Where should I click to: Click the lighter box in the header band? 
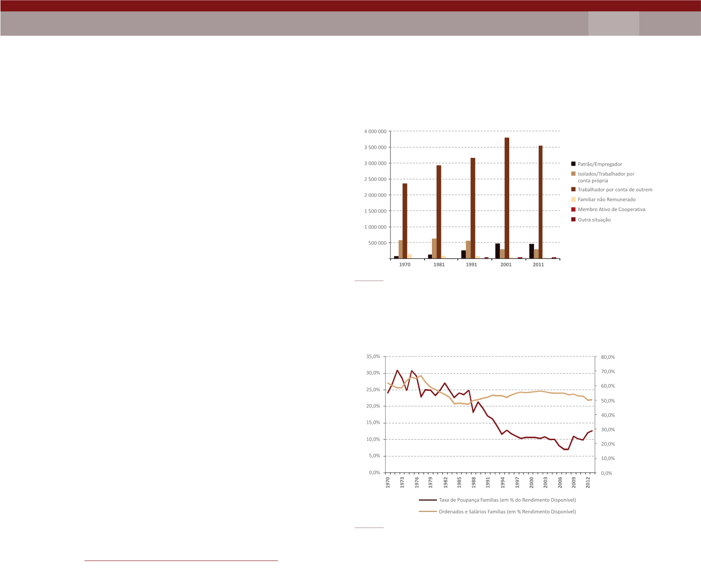(614, 24)
